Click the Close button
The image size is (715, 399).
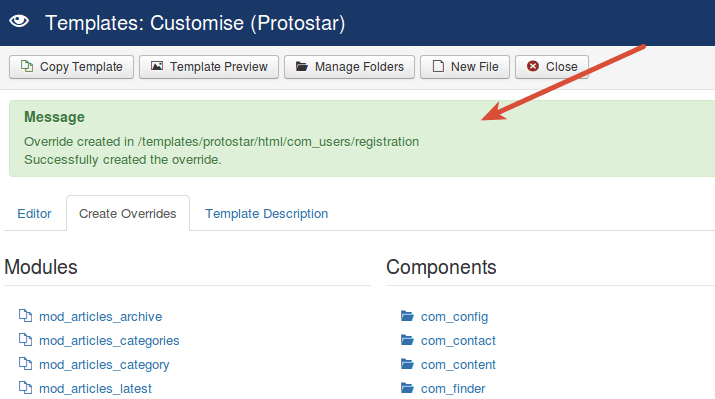click(x=552, y=67)
